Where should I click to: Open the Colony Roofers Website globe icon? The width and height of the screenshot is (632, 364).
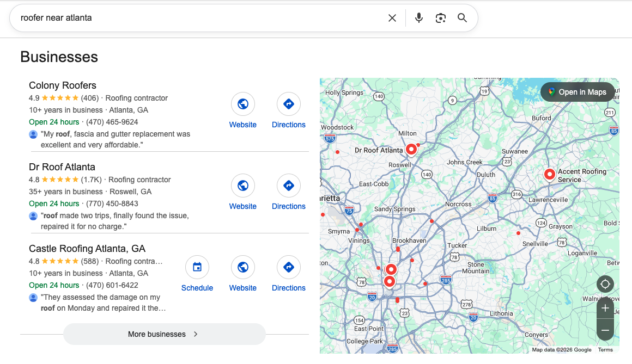(242, 104)
